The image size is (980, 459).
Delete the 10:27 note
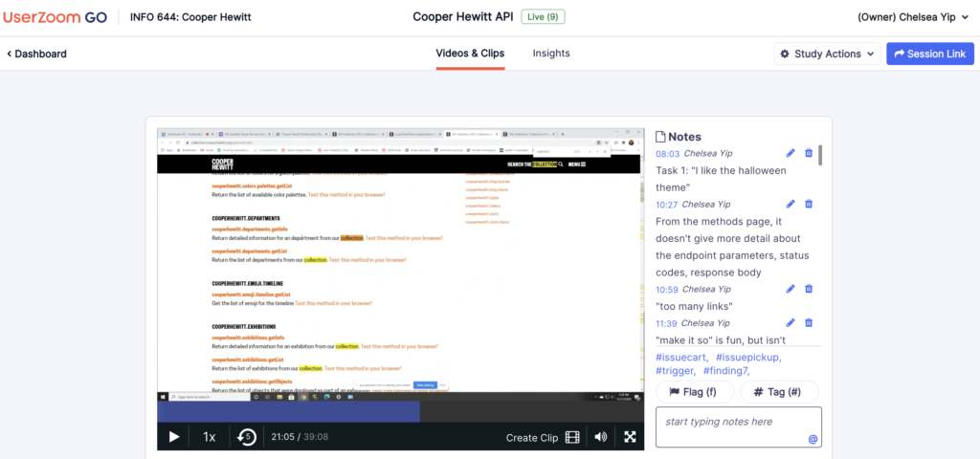click(809, 205)
